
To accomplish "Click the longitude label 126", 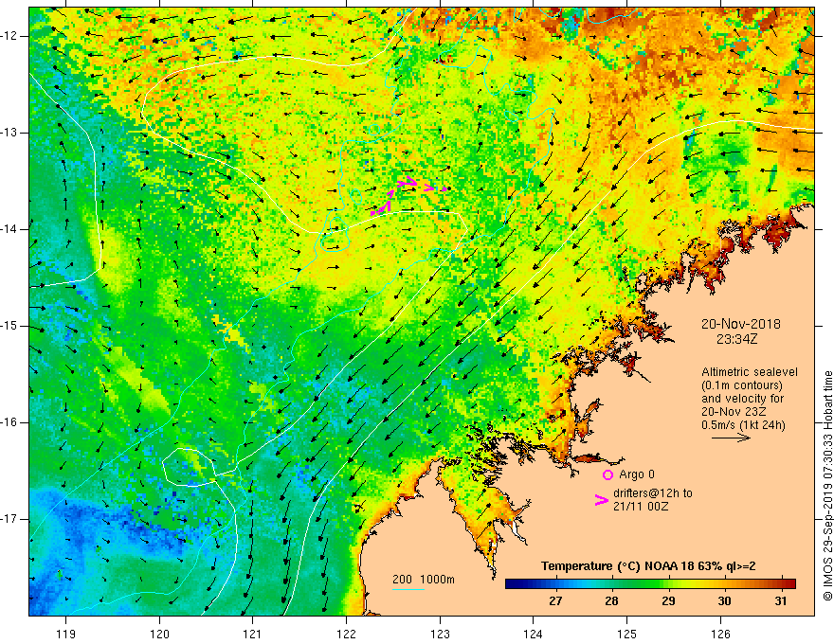I will 720,635.
